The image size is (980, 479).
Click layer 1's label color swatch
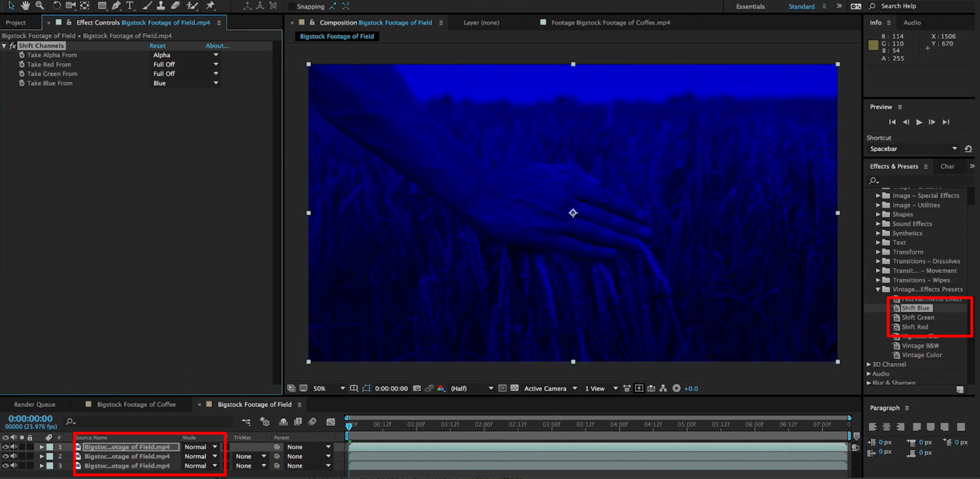(50, 447)
